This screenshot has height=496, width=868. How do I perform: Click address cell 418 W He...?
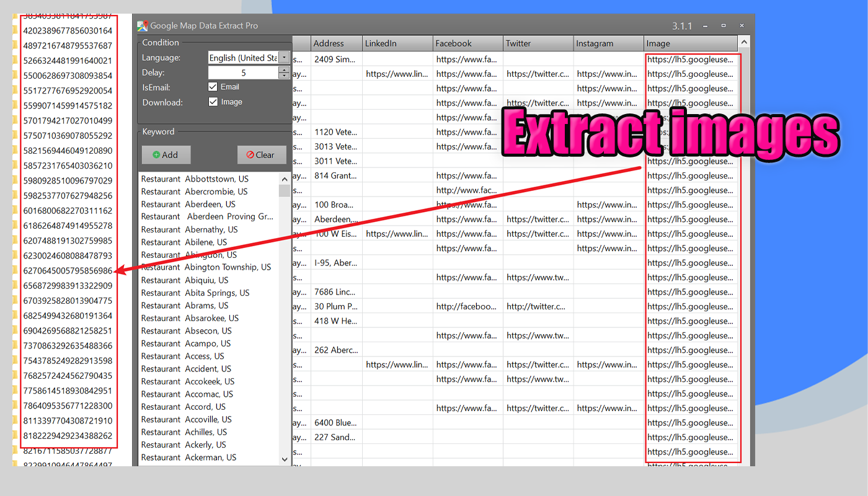pyautogui.click(x=336, y=321)
